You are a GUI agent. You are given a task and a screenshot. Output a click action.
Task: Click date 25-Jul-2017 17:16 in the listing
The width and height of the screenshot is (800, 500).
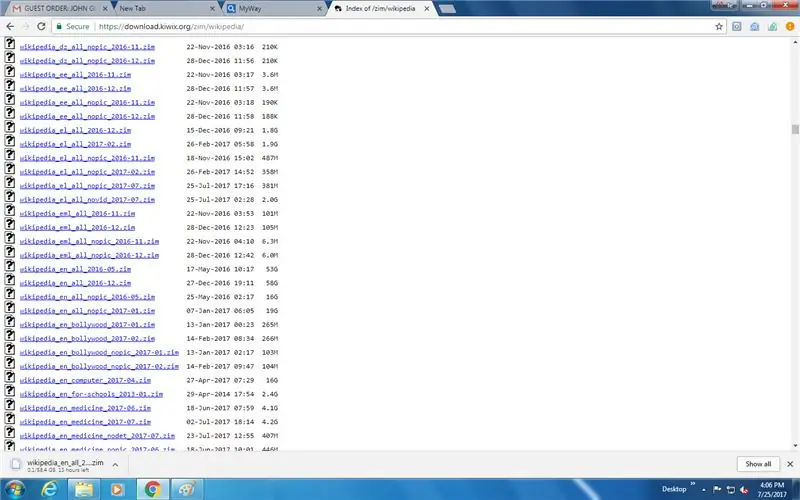coord(220,186)
